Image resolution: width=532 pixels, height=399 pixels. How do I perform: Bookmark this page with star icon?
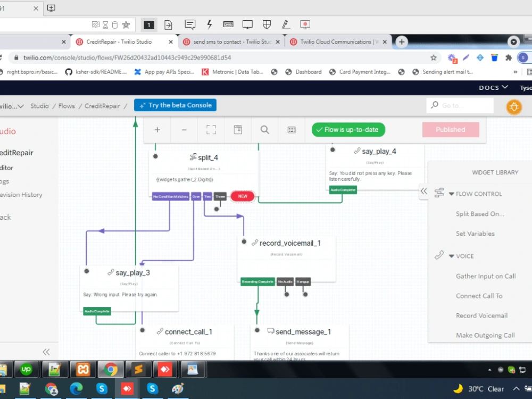pyautogui.click(x=434, y=57)
